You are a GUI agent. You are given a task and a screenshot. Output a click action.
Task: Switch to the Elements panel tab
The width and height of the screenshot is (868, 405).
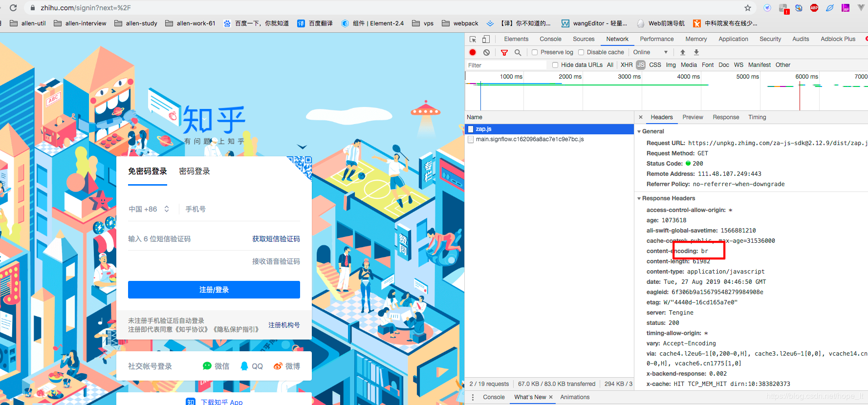(516, 39)
